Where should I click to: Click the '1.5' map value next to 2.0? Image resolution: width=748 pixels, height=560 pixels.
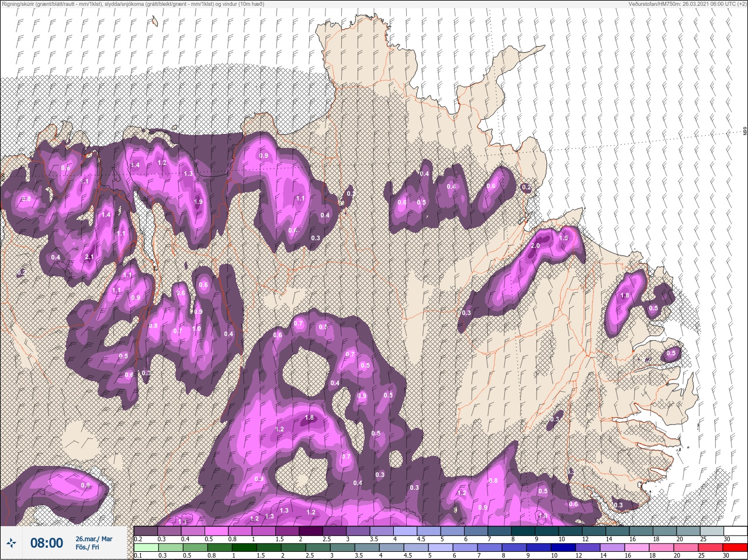click(x=563, y=238)
